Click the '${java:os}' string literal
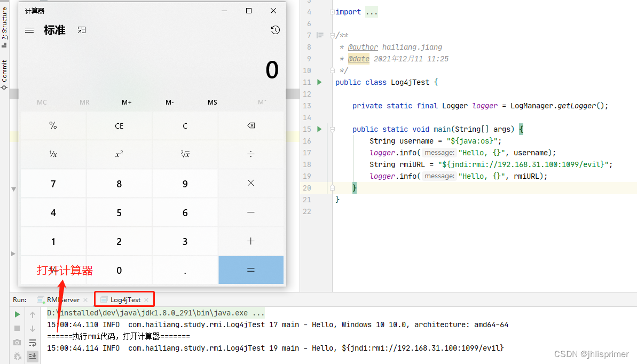The height and width of the screenshot is (364, 637). [471, 141]
